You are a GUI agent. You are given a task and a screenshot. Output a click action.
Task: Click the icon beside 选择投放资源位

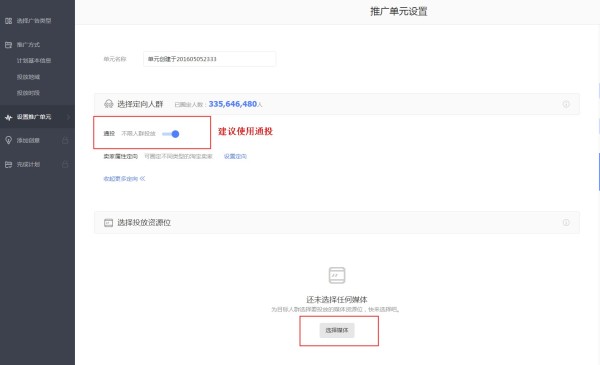tap(108, 223)
